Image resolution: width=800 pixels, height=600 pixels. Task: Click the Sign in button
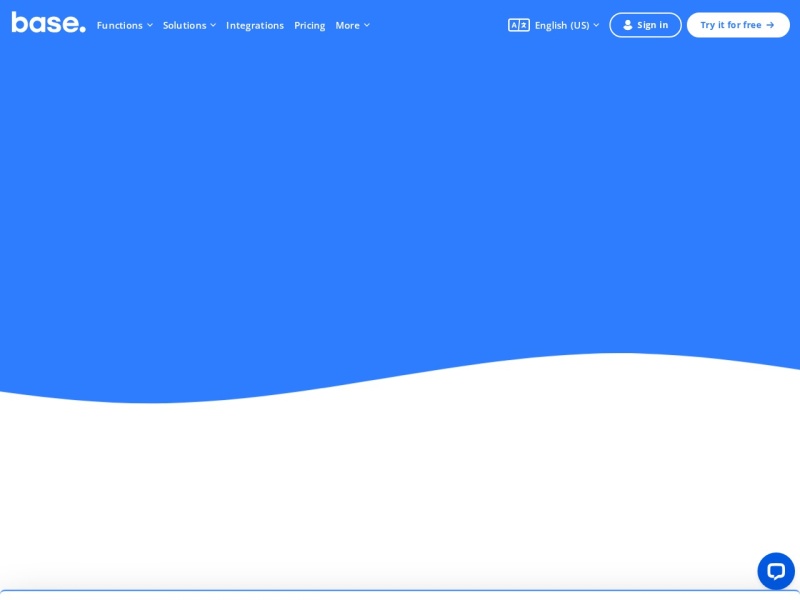[x=645, y=25]
